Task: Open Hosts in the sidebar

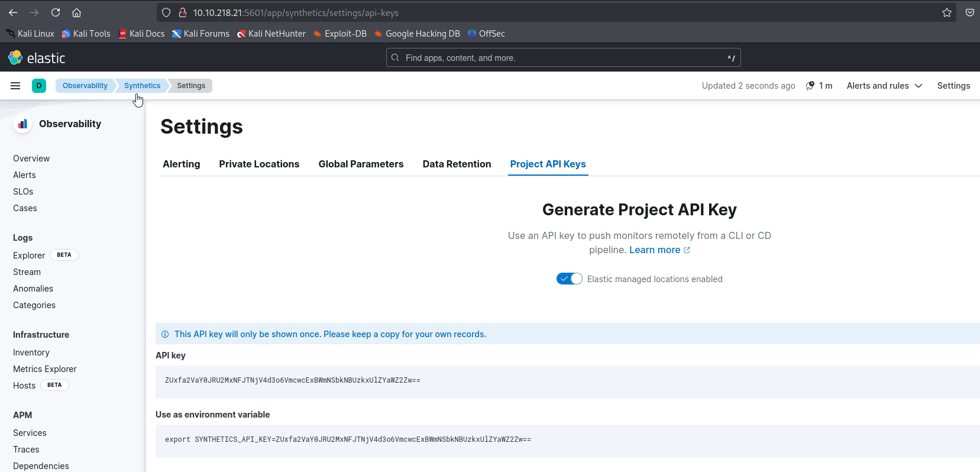Action: (24, 386)
